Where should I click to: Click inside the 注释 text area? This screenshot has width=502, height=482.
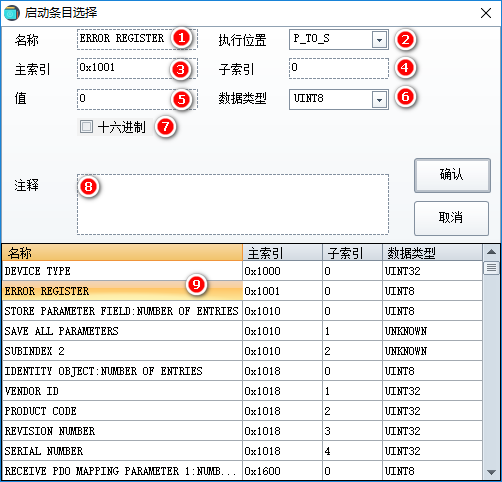(x=233, y=204)
